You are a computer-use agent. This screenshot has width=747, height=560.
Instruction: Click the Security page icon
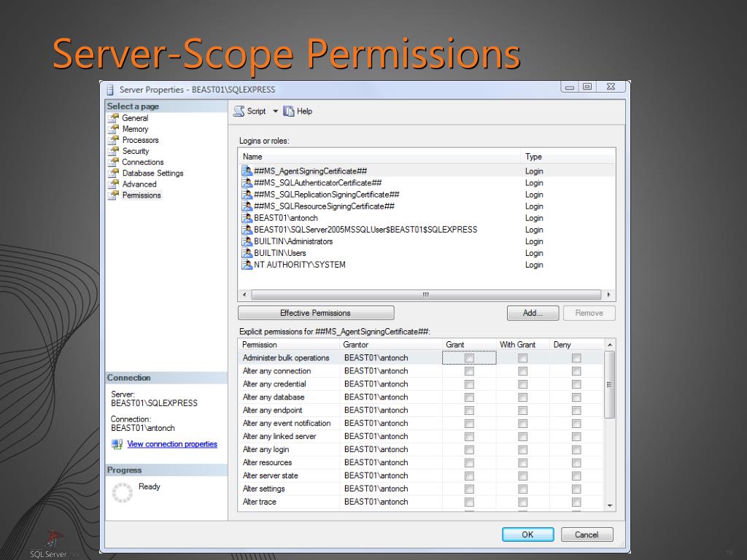coord(113,151)
